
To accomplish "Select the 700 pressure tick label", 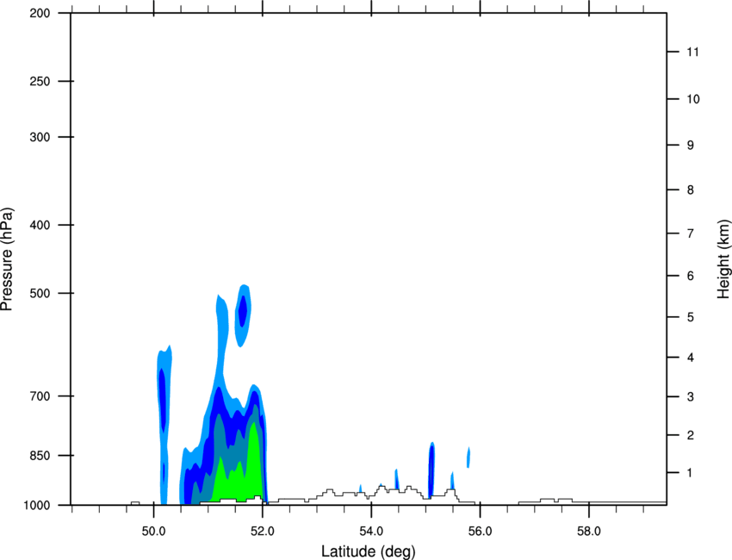I will pyautogui.click(x=40, y=396).
